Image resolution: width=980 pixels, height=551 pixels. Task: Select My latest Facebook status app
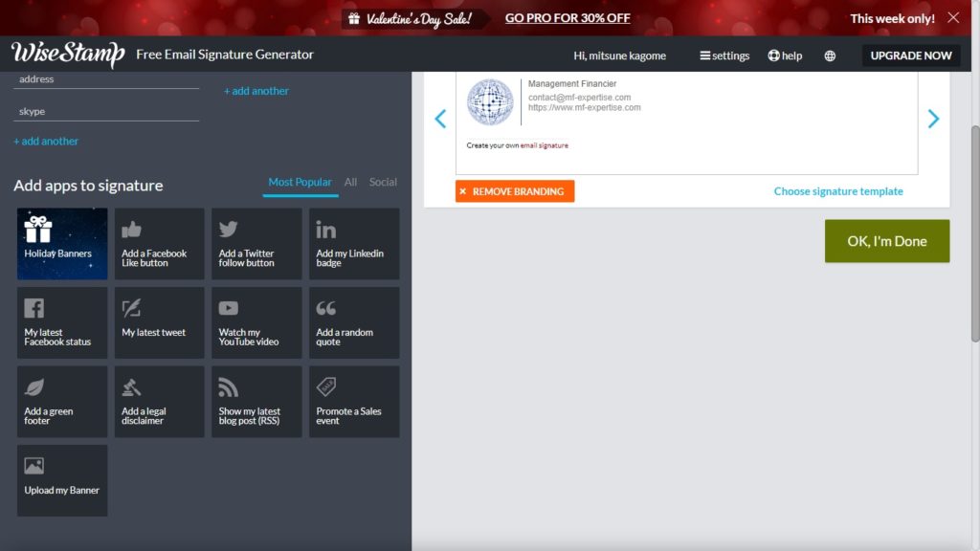point(62,322)
